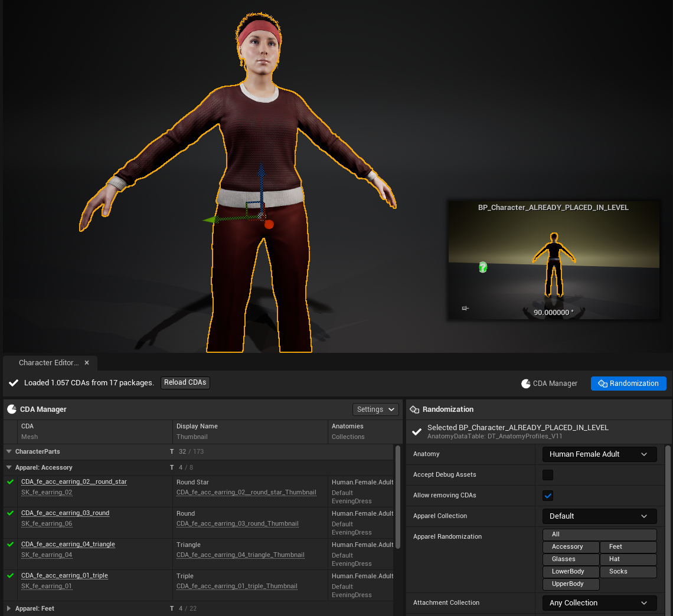Uncheck Allow removing CDAs checkbox
This screenshot has width=673, height=616.
click(548, 496)
